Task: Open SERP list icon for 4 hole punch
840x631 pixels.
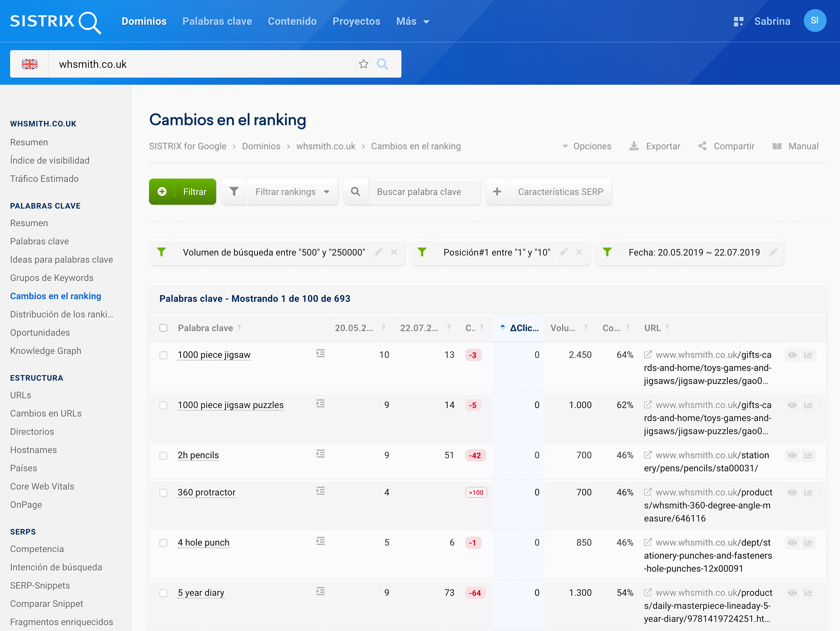Action: point(321,541)
